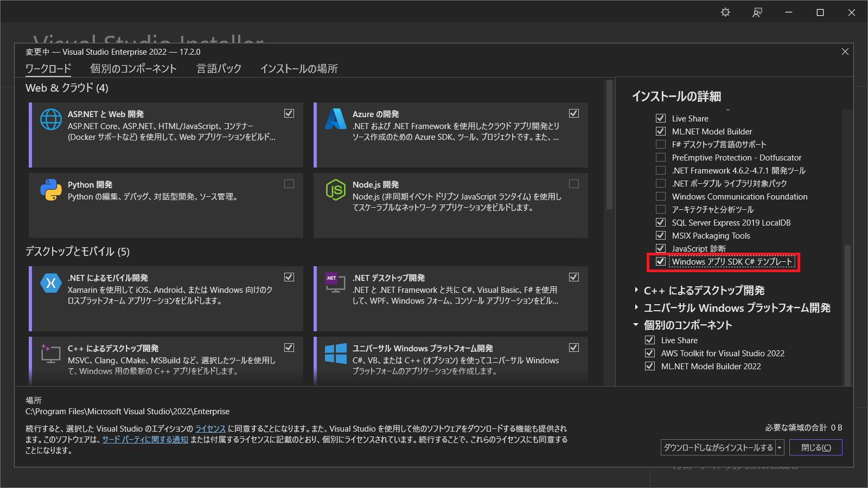Uncheck ML.NET Model Builder option
This screenshot has width=868, height=488.
click(661, 131)
